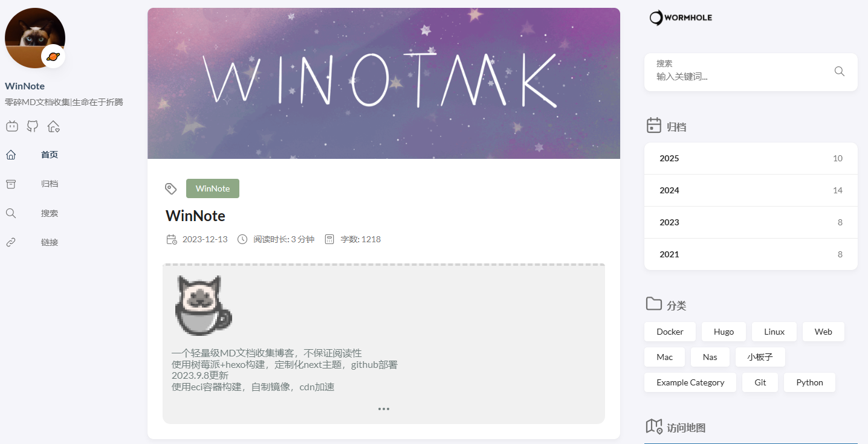Open the GitHub profile icon
Screen dimensions: 868x444
click(x=33, y=126)
